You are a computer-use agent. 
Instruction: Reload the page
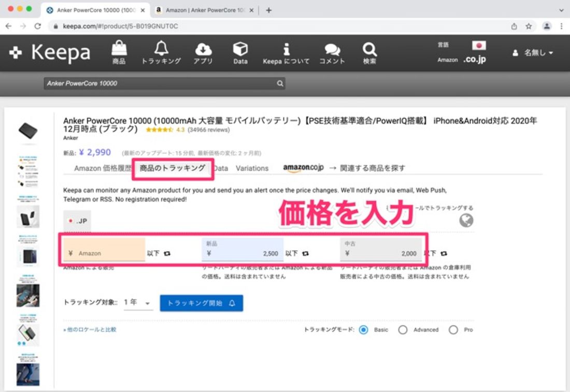coord(37,26)
